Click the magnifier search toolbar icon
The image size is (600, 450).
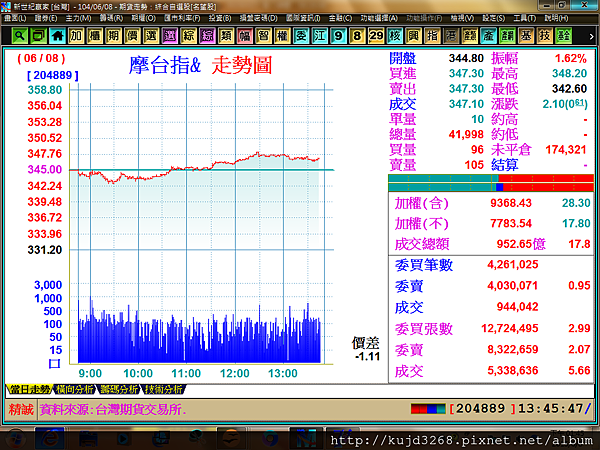pyautogui.click(x=20, y=36)
